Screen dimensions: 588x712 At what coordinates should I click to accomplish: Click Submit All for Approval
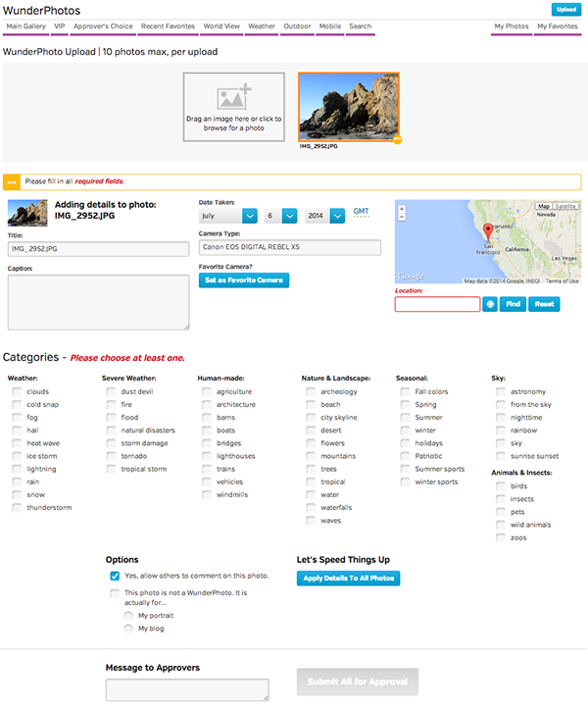click(x=358, y=682)
